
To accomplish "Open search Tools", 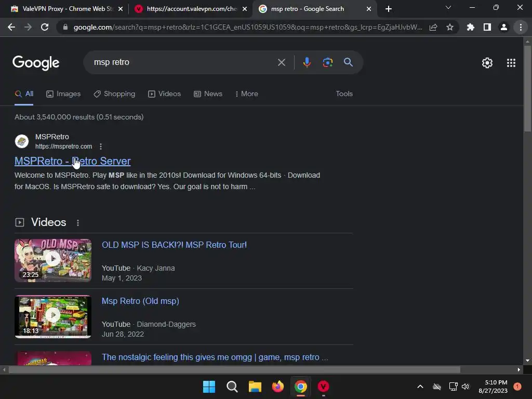I will [x=344, y=94].
